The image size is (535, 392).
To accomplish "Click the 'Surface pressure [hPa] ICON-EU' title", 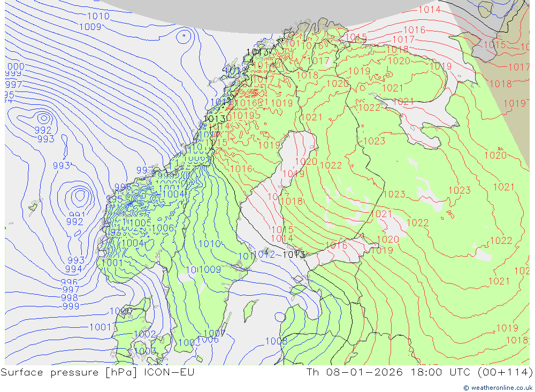I will click(97, 372).
